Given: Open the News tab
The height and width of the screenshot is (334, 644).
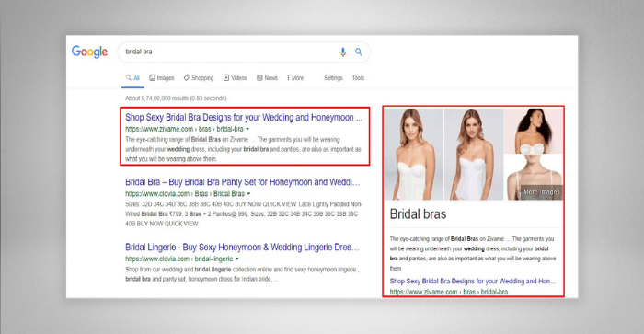Looking at the screenshot, I should (x=267, y=78).
